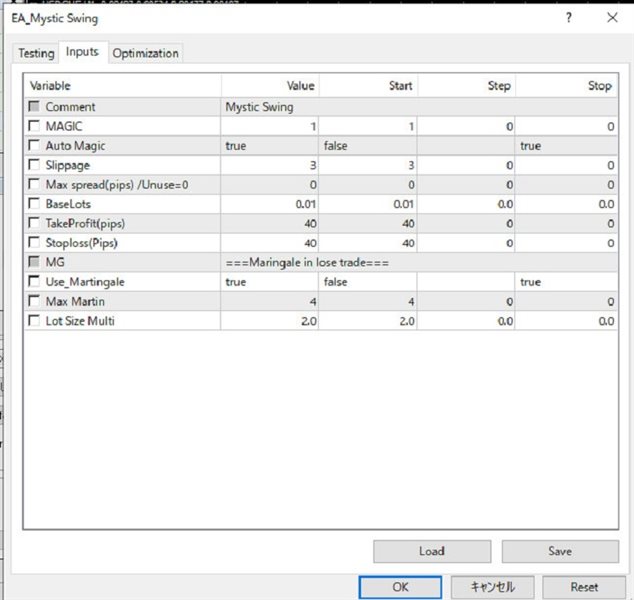Select the Lot Size Multi Start 2.0 cell

pyautogui.click(x=368, y=321)
